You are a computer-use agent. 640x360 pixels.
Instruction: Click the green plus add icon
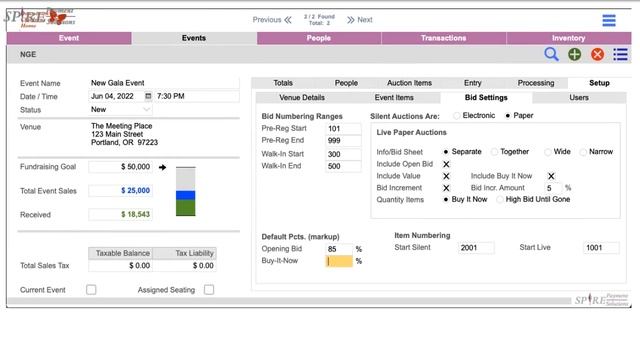[574, 54]
